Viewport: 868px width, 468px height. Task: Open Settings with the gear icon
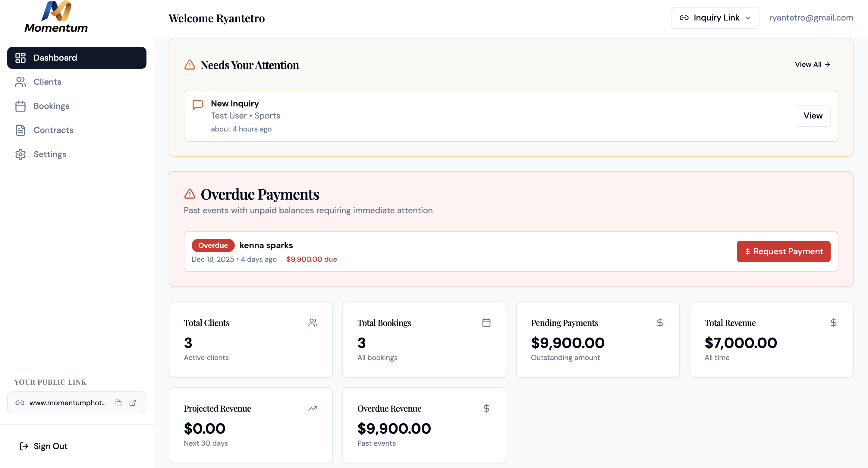click(x=20, y=154)
